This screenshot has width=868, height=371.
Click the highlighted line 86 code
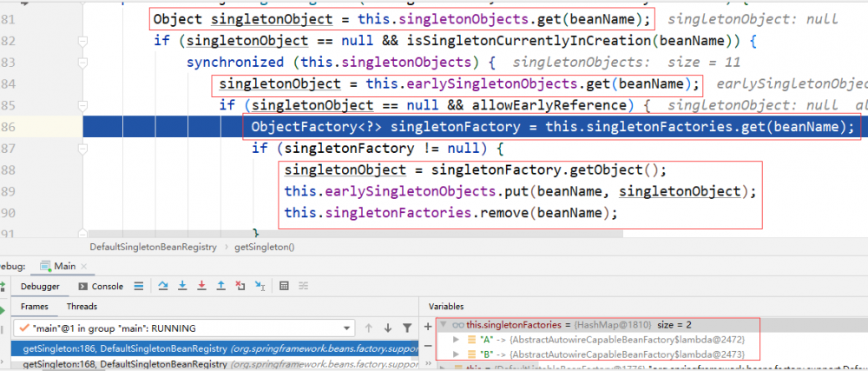[551, 127]
